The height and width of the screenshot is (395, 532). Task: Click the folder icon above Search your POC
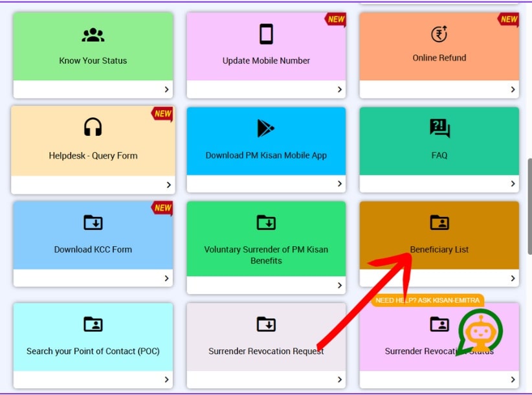coord(93,324)
